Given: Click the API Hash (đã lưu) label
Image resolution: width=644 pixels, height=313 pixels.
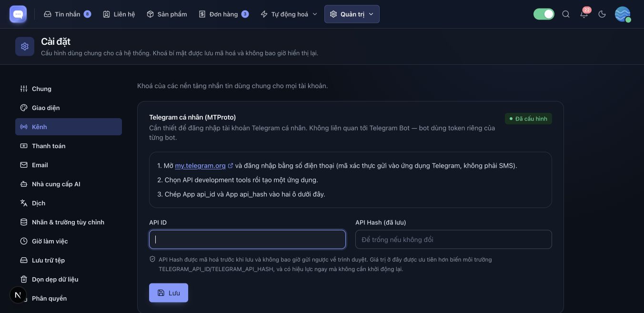Looking at the screenshot, I should click(x=381, y=222).
